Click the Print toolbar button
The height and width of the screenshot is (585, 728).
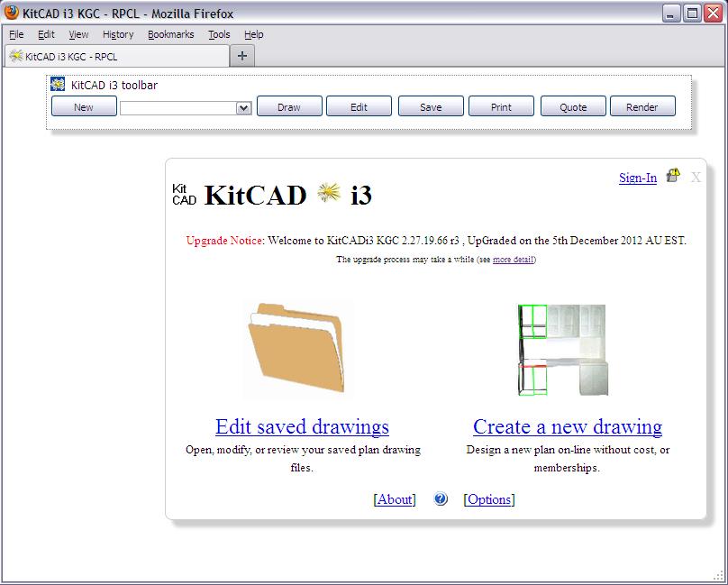point(502,106)
